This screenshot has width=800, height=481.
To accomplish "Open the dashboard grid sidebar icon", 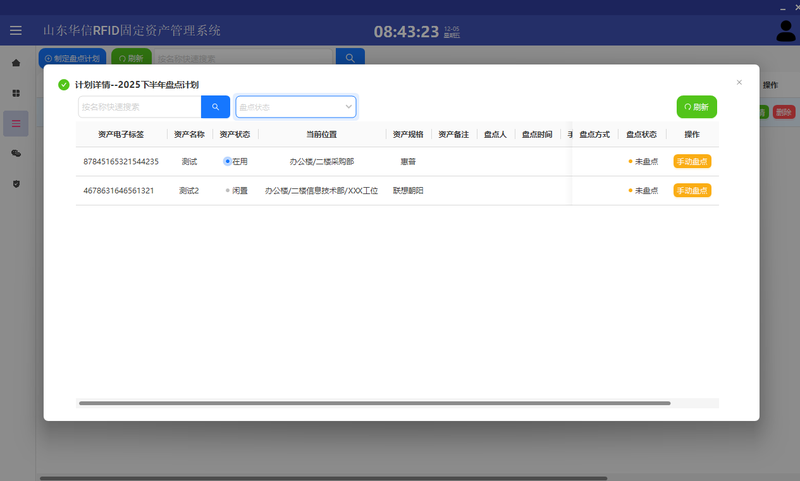I will pyautogui.click(x=15, y=93).
